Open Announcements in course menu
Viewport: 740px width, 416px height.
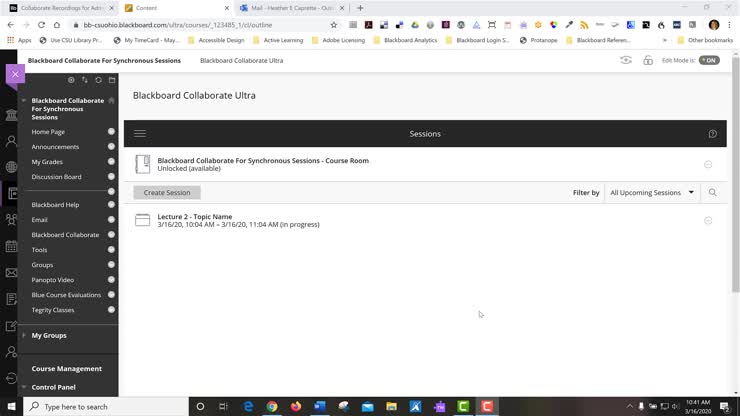(55, 147)
